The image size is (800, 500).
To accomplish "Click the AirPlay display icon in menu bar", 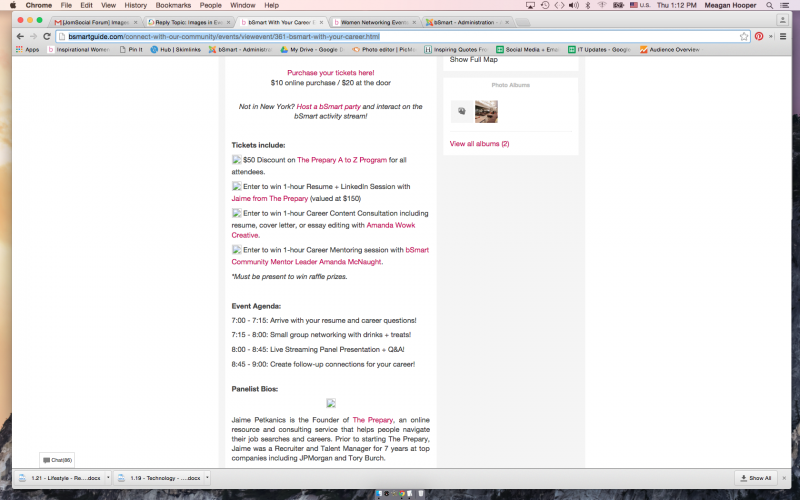I will (x=530, y=5).
